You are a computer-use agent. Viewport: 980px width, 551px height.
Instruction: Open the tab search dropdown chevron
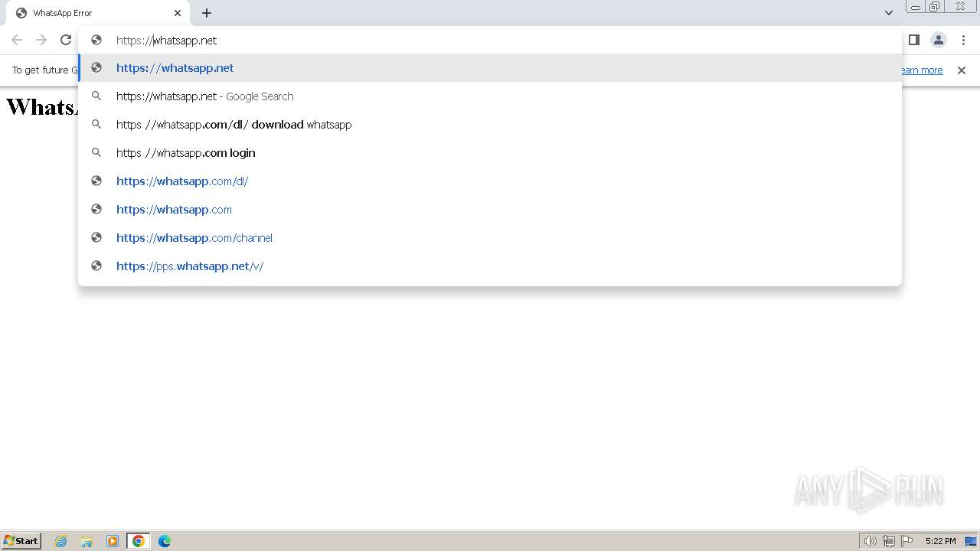point(888,13)
